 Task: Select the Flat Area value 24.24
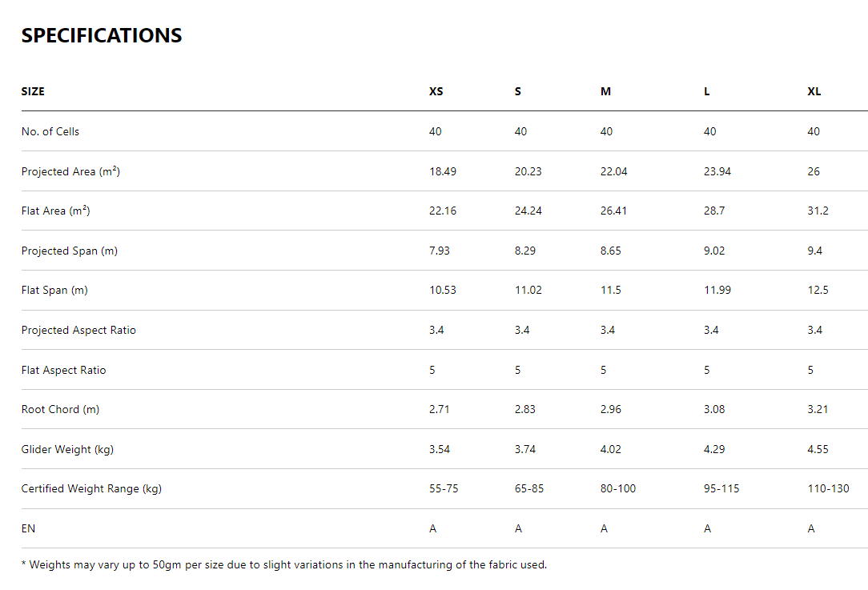click(x=528, y=211)
